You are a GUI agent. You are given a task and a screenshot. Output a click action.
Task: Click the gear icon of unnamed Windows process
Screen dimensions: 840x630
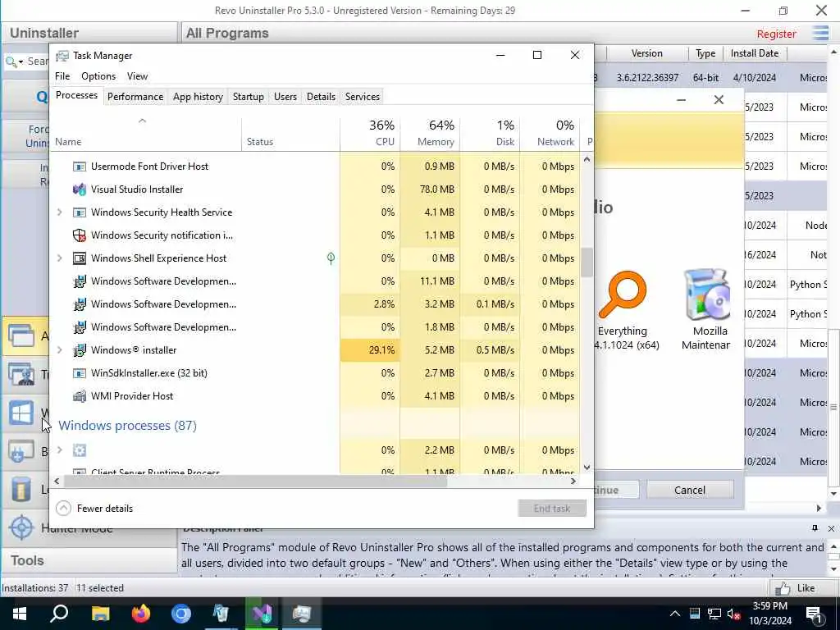click(80, 450)
